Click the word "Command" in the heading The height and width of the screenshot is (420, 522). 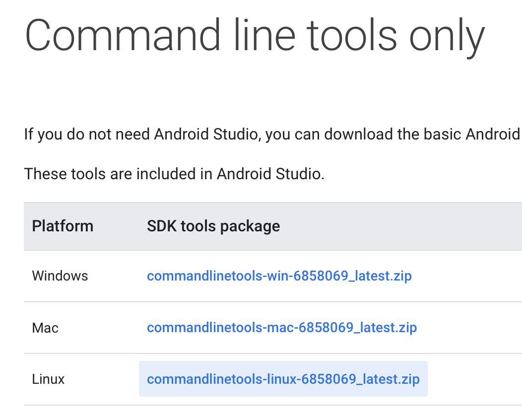(123, 36)
